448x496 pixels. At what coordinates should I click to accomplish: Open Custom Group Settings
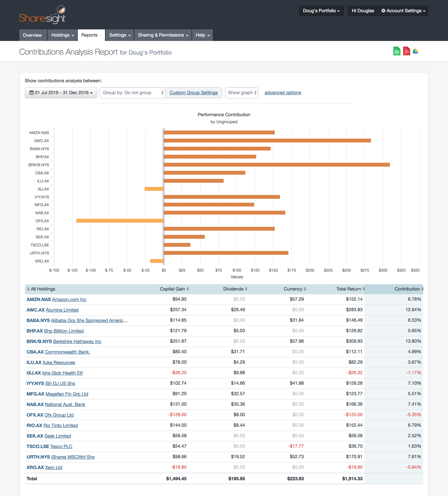[193, 93]
